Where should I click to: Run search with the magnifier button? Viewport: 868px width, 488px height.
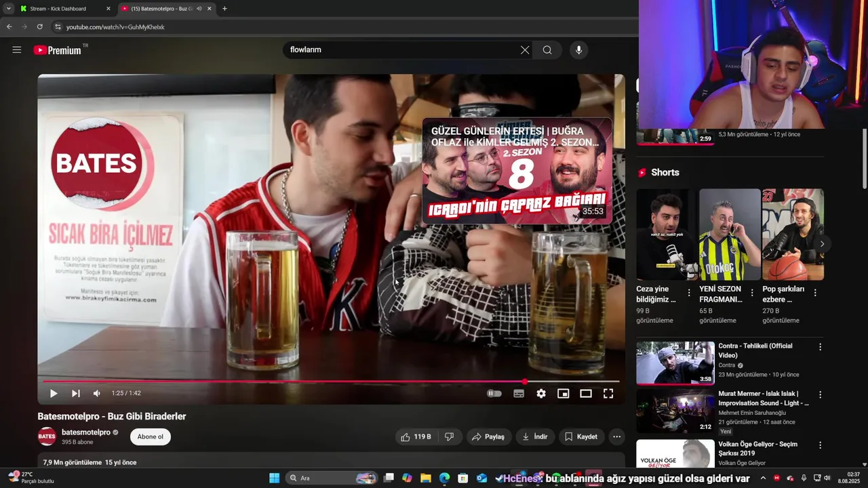(547, 49)
